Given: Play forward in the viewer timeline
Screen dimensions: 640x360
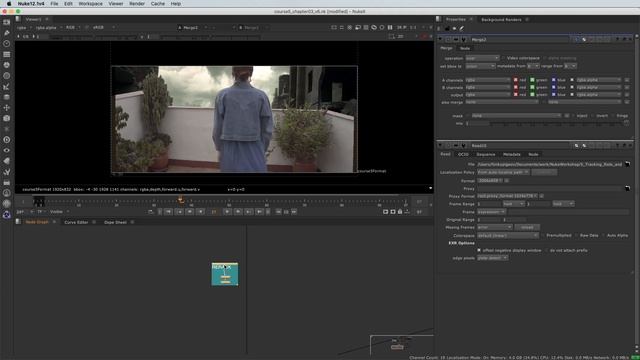Looking at the screenshot, I should pos(227,212).
